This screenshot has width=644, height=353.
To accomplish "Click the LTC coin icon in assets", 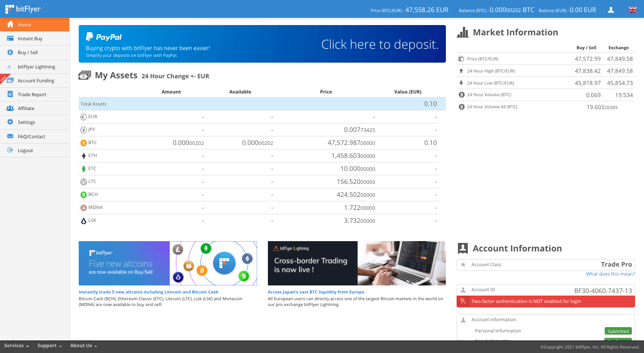I will pos(84,182).
